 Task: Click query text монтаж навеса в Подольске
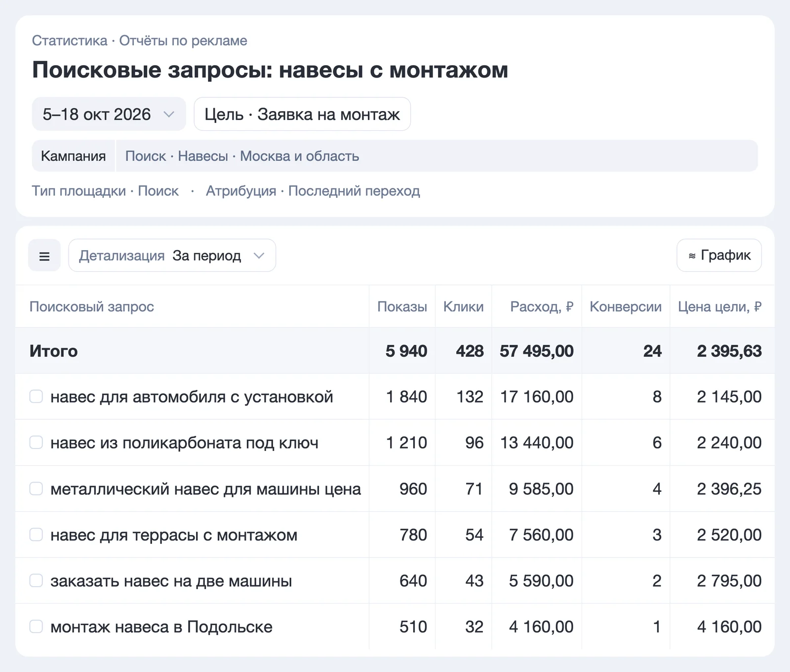pyautogui.click(x=161, y=627)
